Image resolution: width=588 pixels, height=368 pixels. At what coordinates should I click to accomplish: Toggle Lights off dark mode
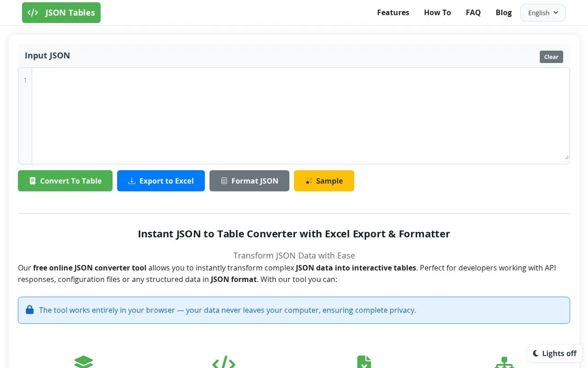554,353
